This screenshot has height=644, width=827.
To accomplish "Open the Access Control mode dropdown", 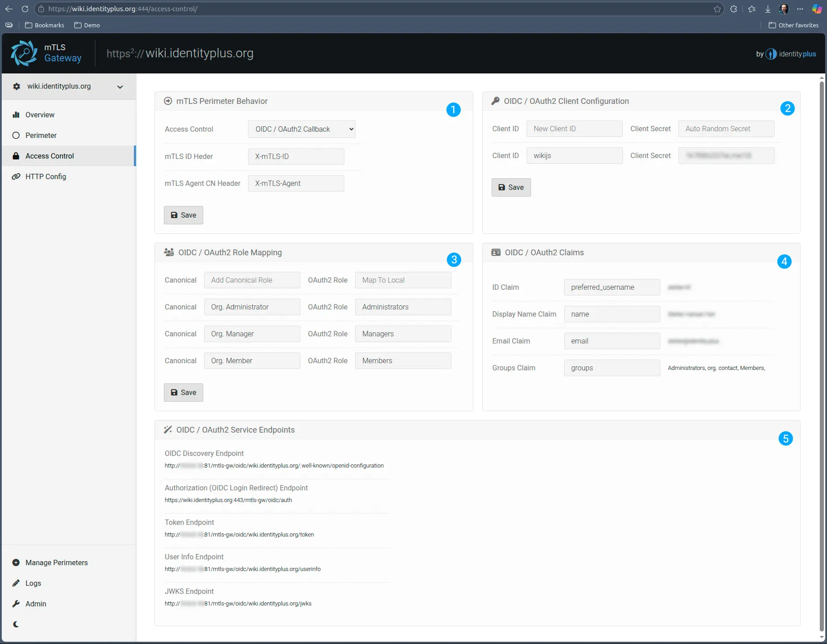I will [301, 129].
